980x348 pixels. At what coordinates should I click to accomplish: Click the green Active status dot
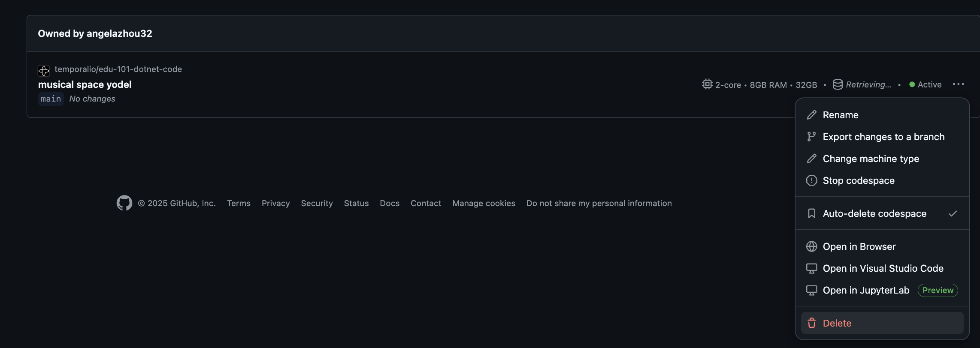tap(912, 84)
